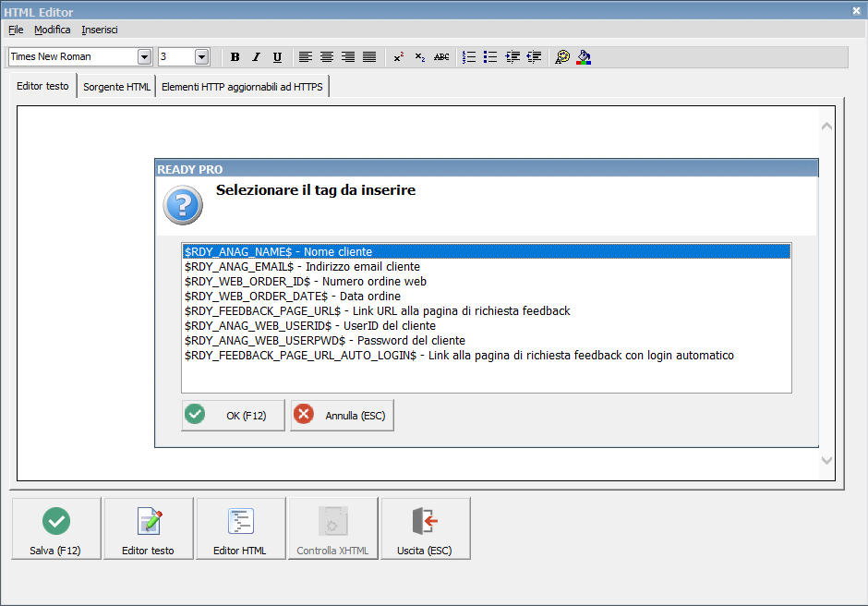This screenshot has height=606, width=868.
Task: Click the Salva (F12) button
Action: click(x=56, y=528)
